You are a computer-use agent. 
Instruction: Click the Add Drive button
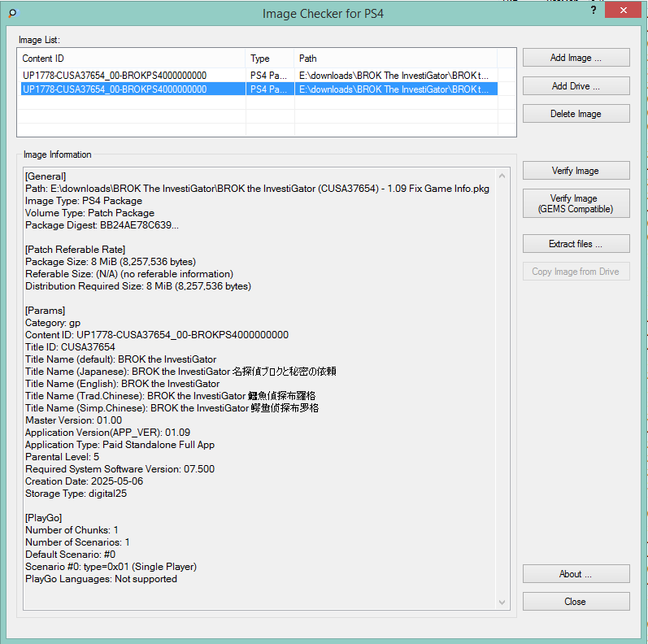pyautogui.click(x=576, y=86)
